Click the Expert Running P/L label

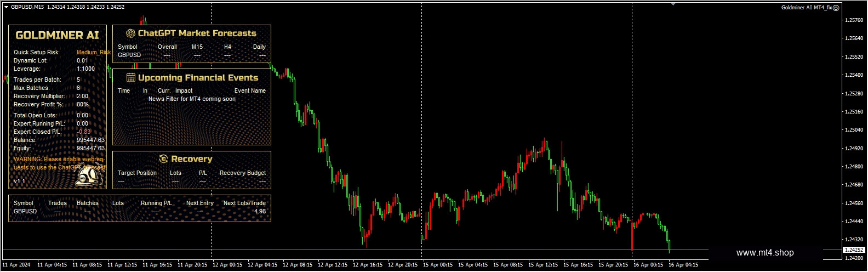(x=39, y=123)
